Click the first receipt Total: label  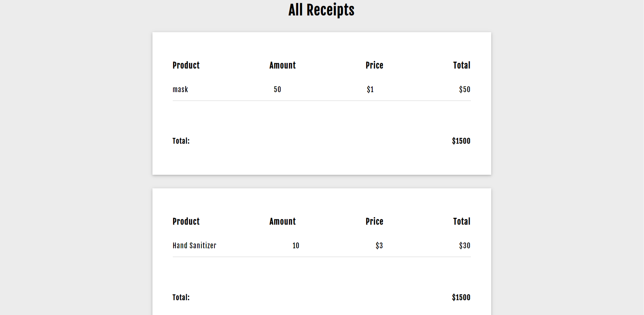pos(181,141)
